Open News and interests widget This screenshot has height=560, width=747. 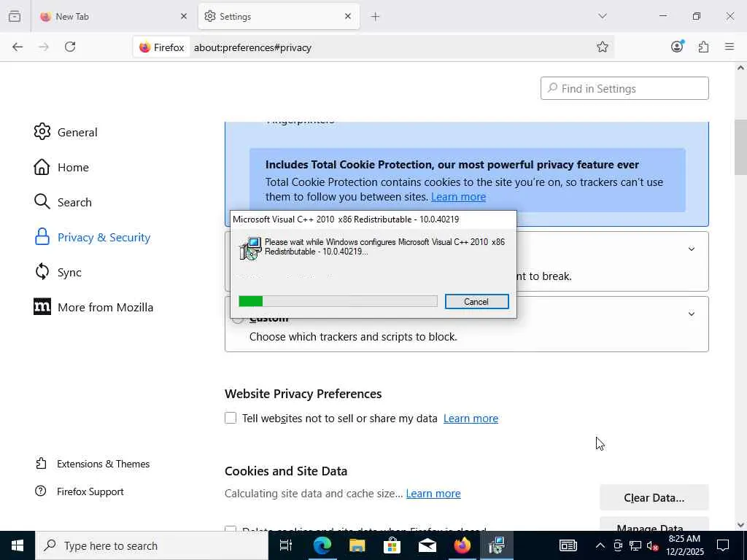568,545
